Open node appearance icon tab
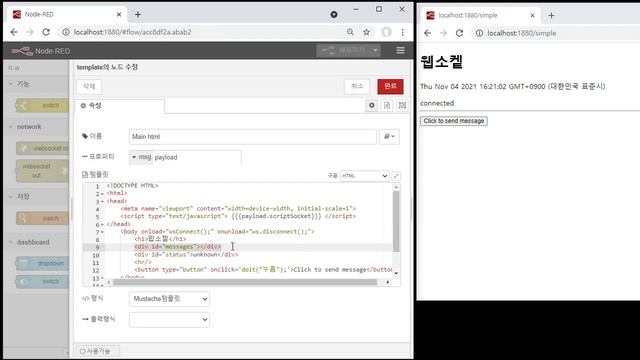Viewport: 640px width, 360px height. [x=402, y=105]
